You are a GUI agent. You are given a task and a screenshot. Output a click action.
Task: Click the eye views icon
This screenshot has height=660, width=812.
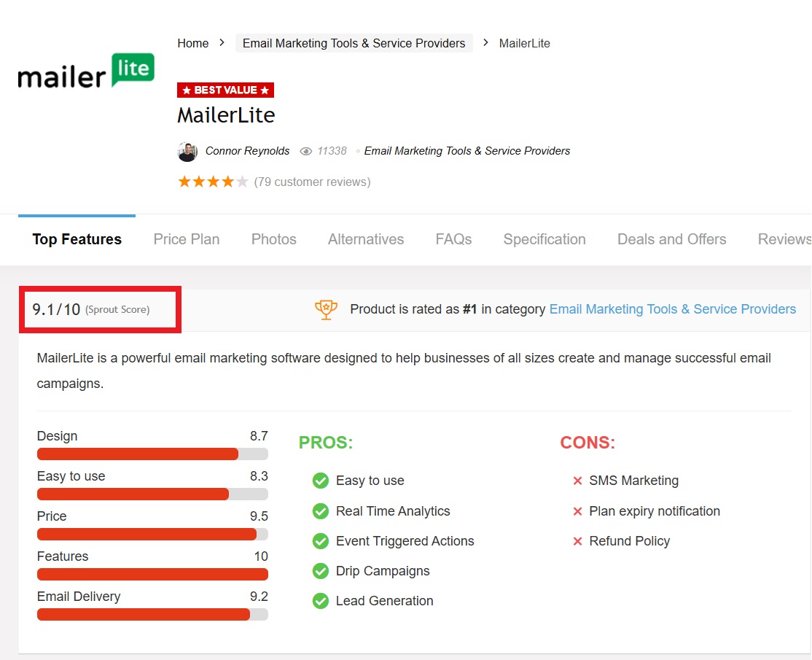click(x=306, y=151)
